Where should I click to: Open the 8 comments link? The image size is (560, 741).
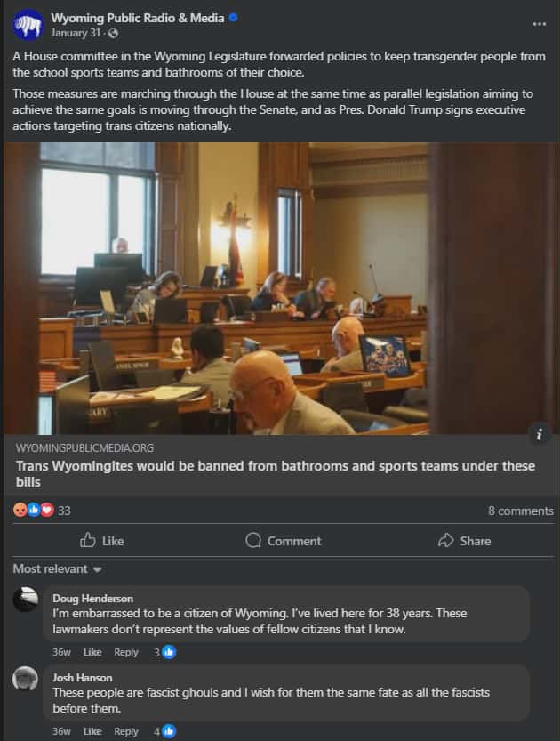tap(520, 511)
